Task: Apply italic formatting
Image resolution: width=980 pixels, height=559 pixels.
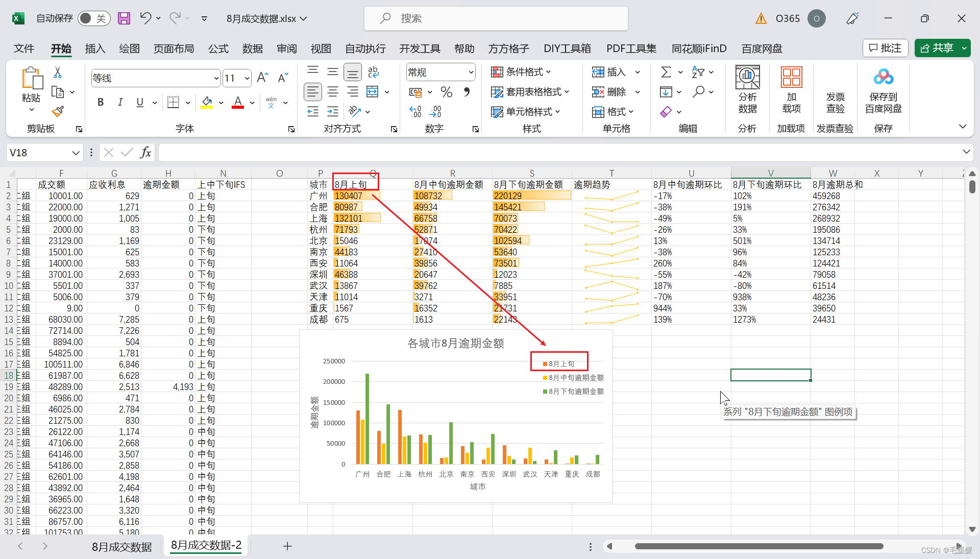Action: [120, 102]
